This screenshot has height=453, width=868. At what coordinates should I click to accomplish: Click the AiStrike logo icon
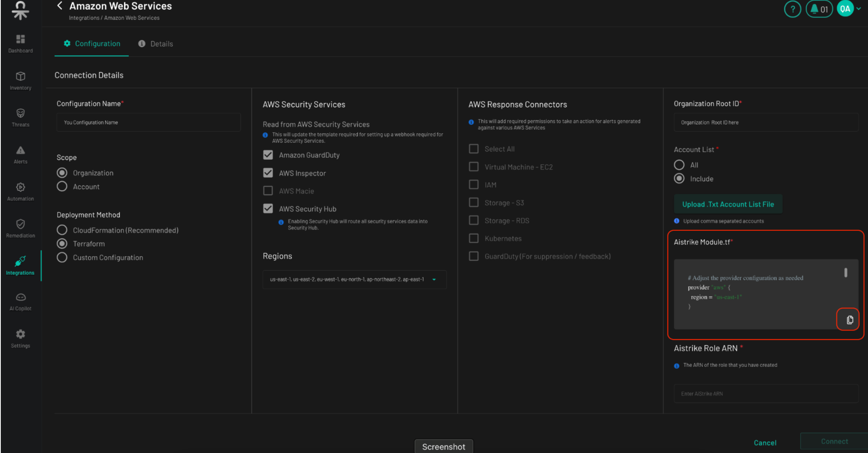coord(20,10)
